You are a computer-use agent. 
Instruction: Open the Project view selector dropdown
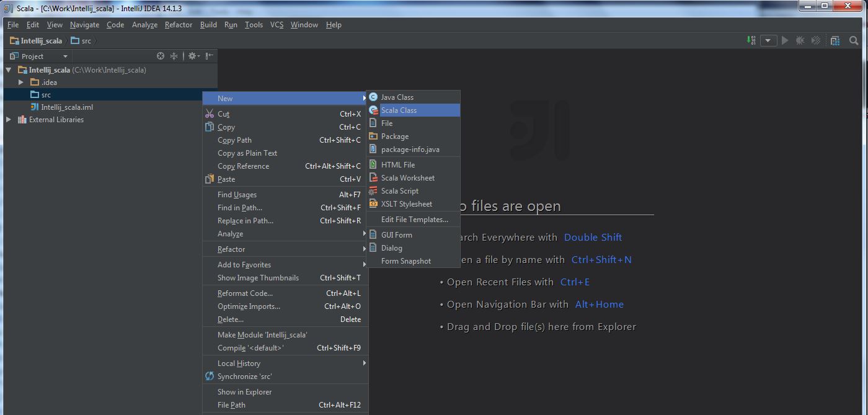38,56
